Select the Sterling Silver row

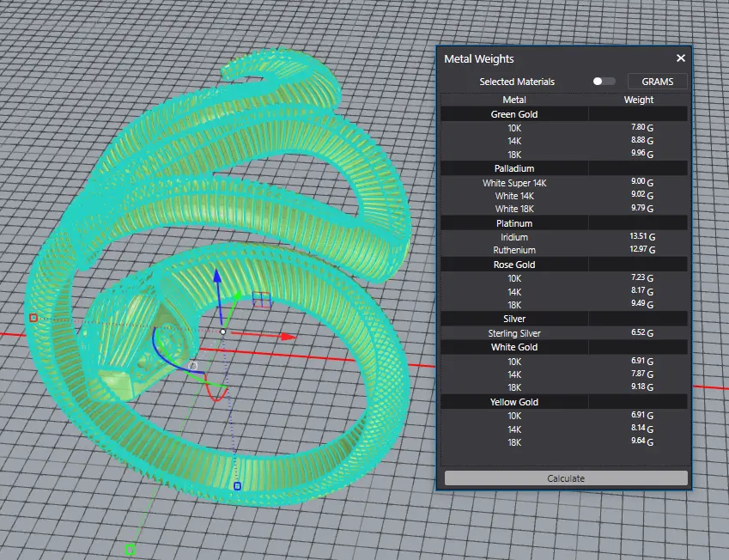[514, 333]
